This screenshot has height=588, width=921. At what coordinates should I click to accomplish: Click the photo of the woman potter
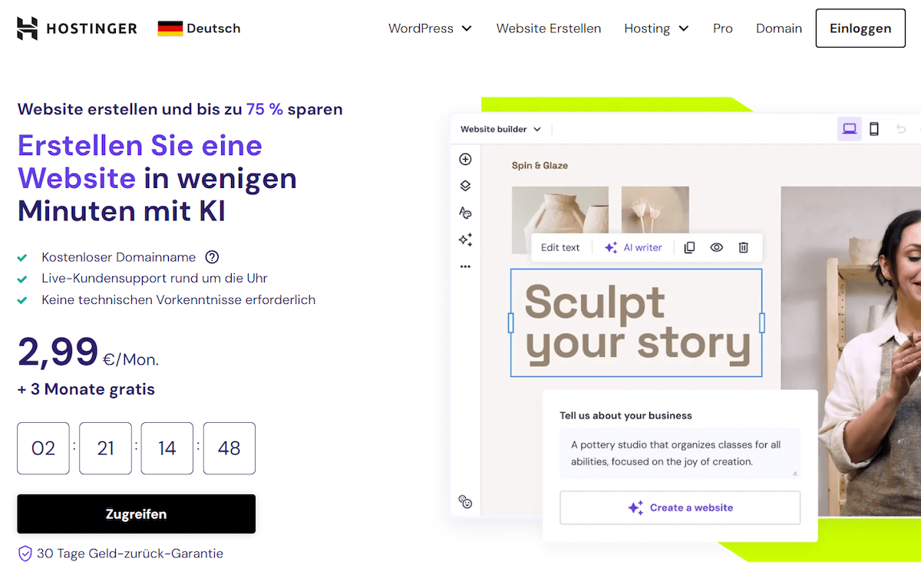pos(850,351)
